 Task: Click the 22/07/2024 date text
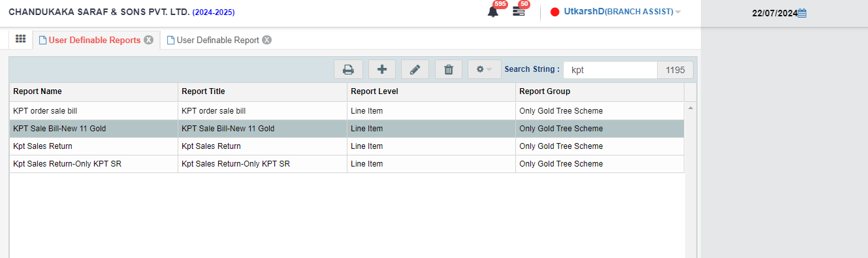[775, 13]
